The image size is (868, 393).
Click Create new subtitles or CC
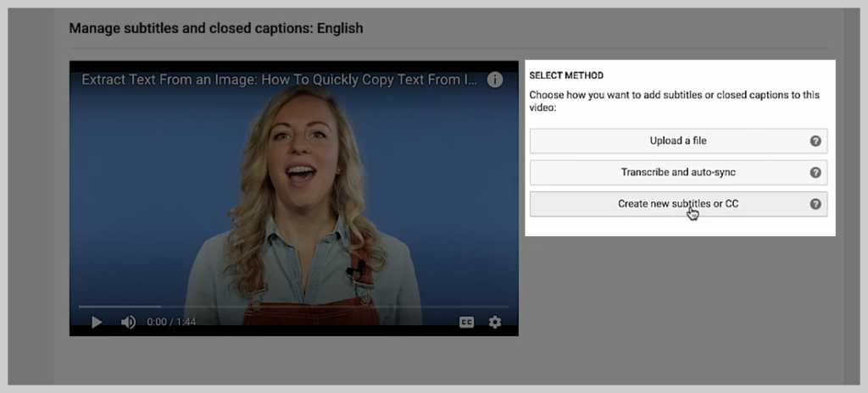coord(678,203)
